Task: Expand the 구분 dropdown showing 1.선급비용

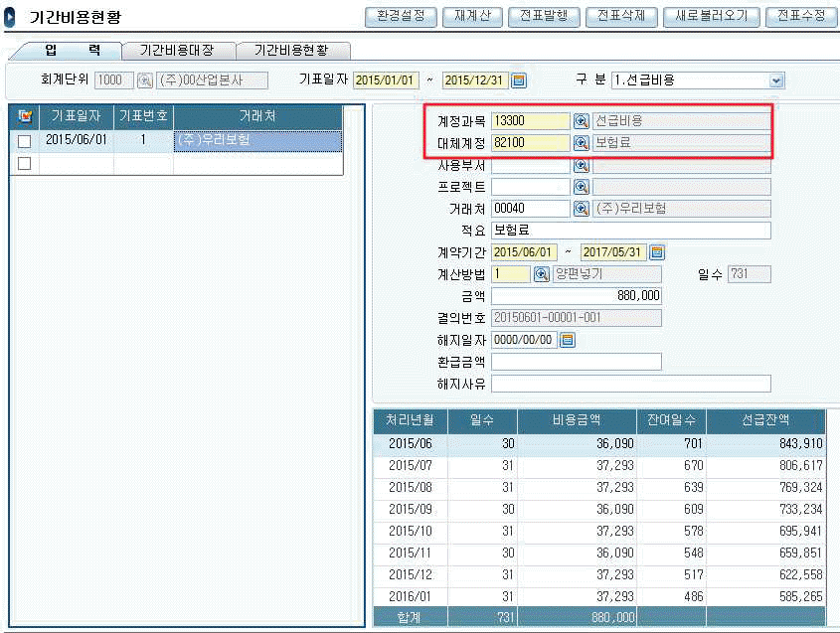Action: pyautogui.click(x=776, y=80)
